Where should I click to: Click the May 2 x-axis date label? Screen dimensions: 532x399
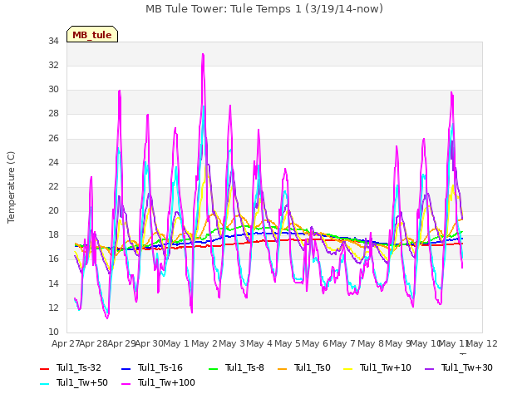pos(204,343)
